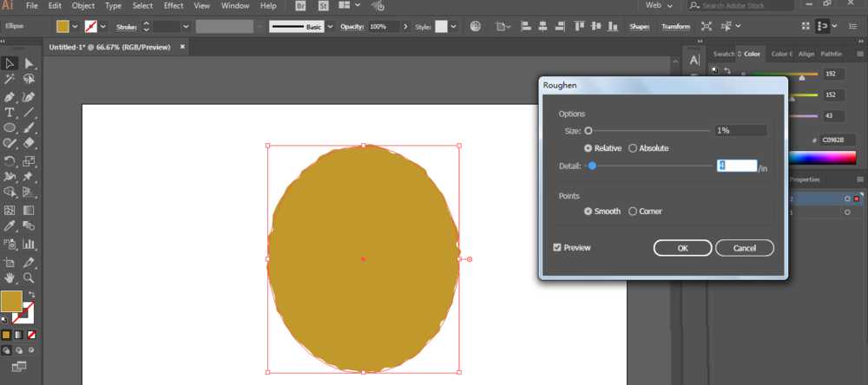This screenshot has height=385, width=868.
Task: Select the Pen tool
Action: point(10,97)
